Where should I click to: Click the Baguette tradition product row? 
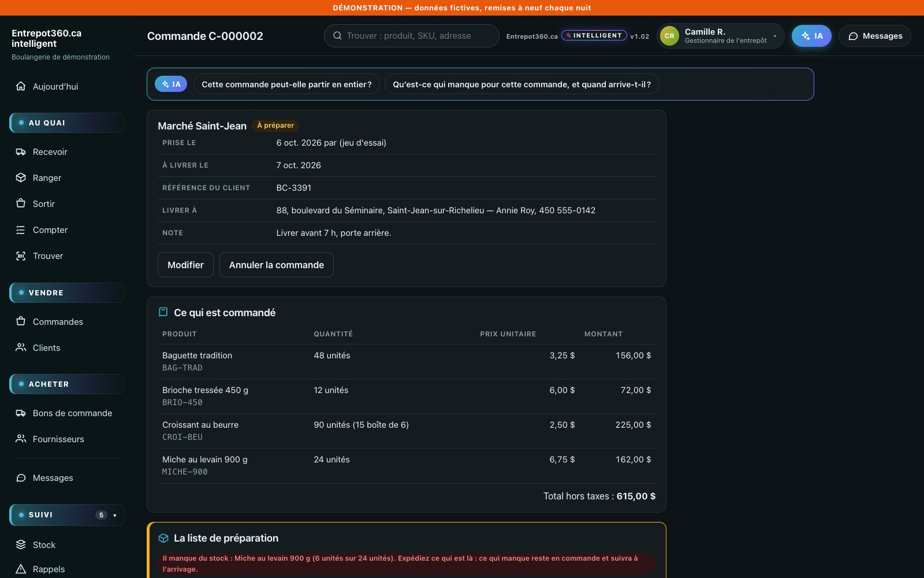point(407,361)
